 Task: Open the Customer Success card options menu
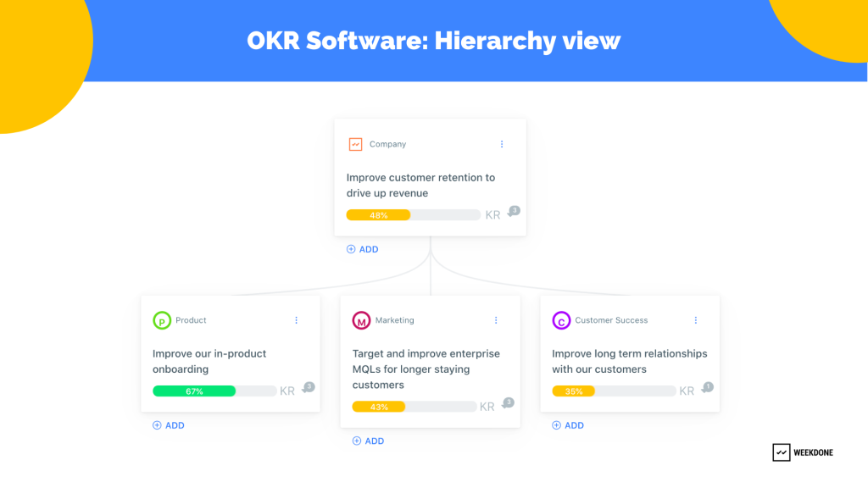coord(696,320)
